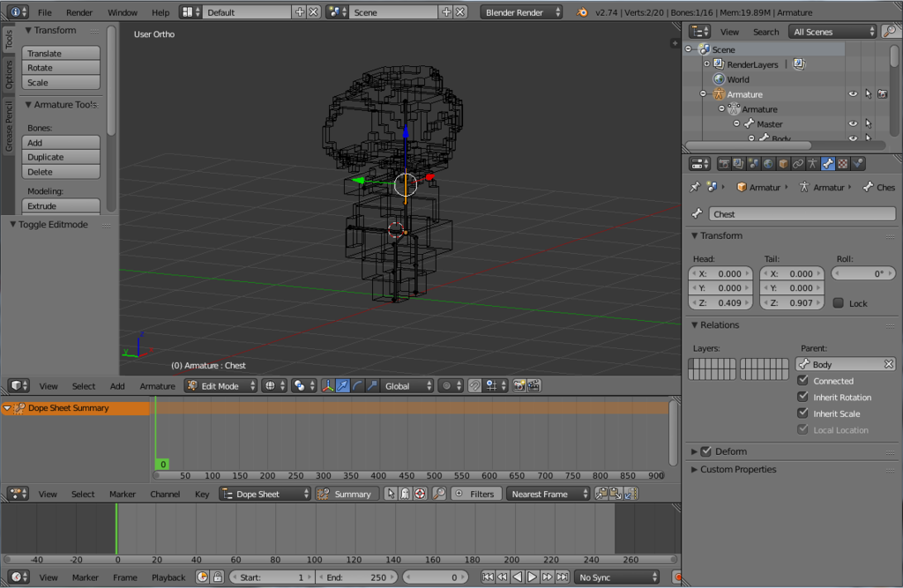Open the Window menu
Image resolution: width=903 pixels, height=588 pixels.
coord(123,12)
